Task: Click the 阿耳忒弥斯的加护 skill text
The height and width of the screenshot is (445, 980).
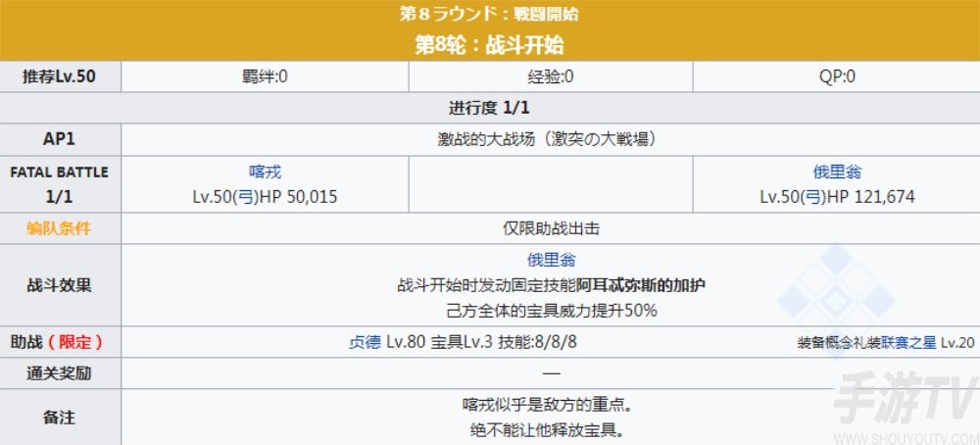Action: click(x=641, y=285)
